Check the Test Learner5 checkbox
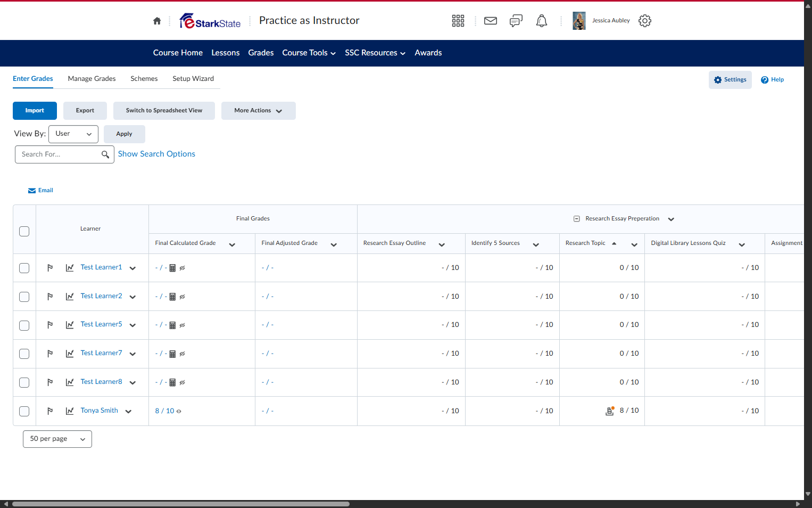The height and width of the screenshot is (508, 812). [24, 325]
